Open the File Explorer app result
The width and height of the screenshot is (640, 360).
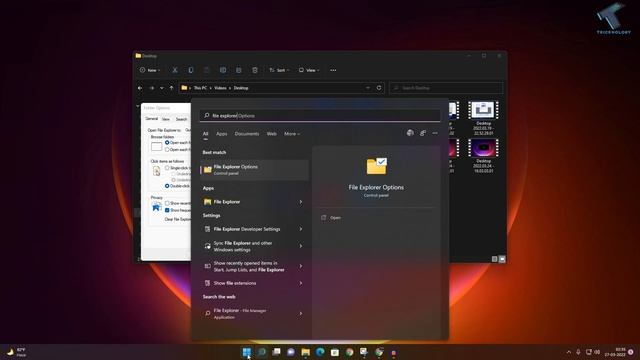[250, 202]
